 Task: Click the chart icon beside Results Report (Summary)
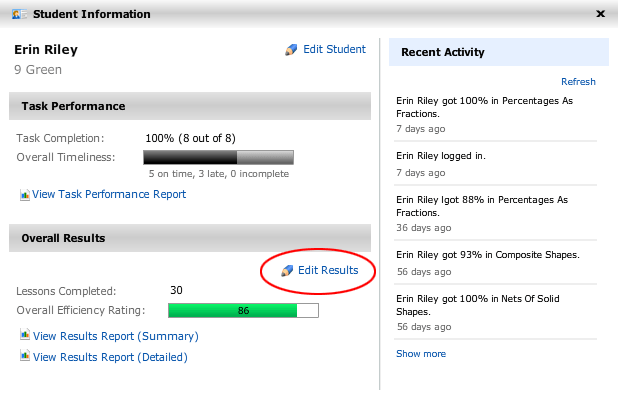25,335
